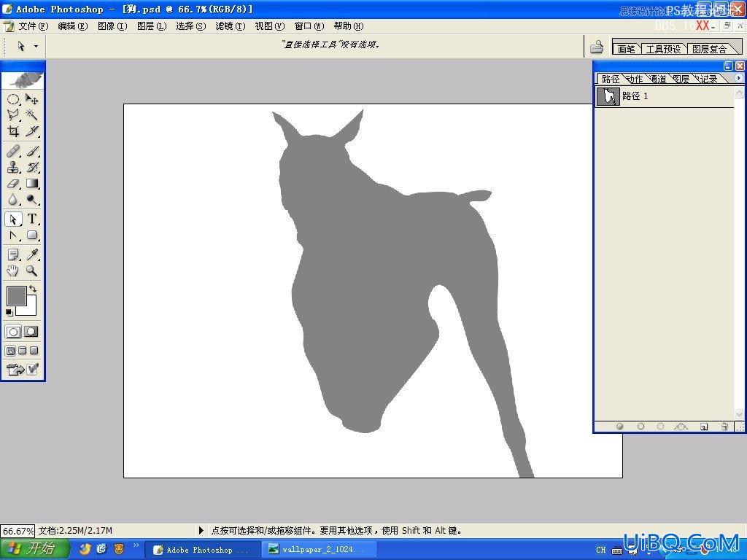Swap foreground and background colors
747x560 pixels.
(33, 289)
